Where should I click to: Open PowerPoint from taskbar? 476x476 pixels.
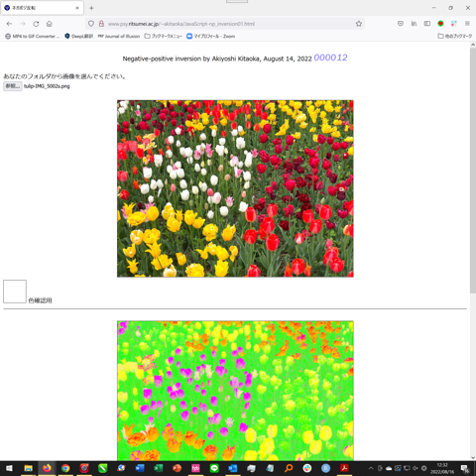(178, 468)
